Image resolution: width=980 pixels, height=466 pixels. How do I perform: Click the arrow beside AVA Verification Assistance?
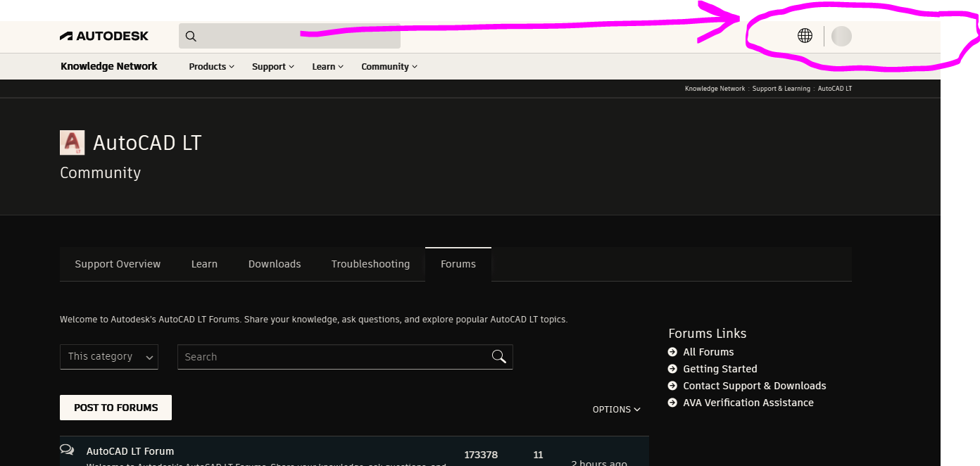pos(672,402)
